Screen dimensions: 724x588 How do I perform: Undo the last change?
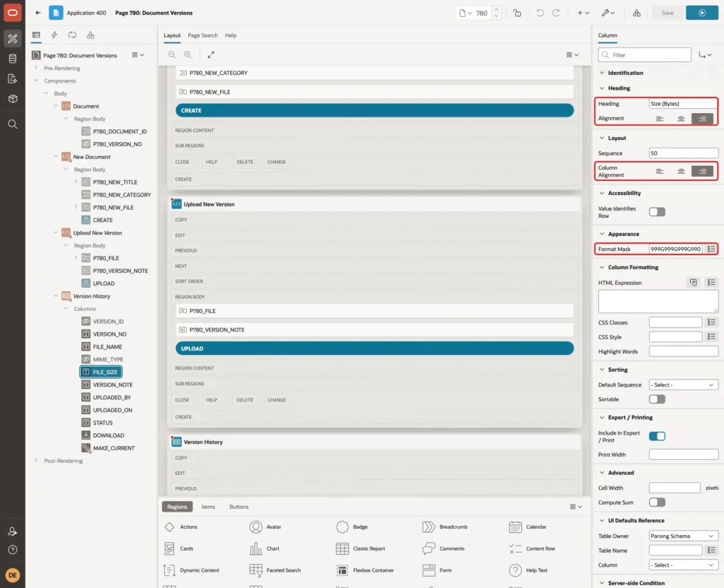(539, 13)
